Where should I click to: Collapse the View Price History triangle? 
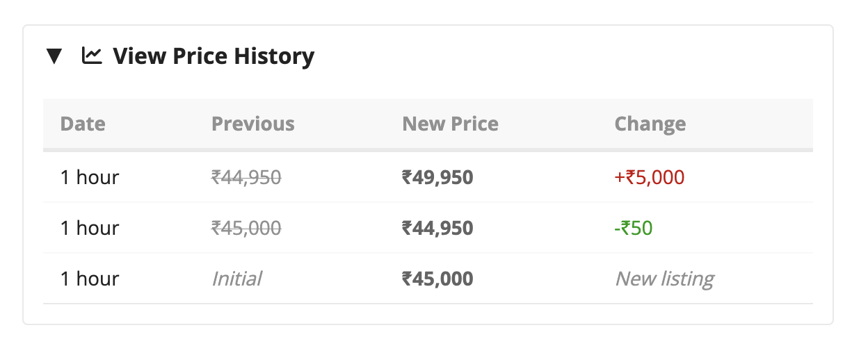54,56
